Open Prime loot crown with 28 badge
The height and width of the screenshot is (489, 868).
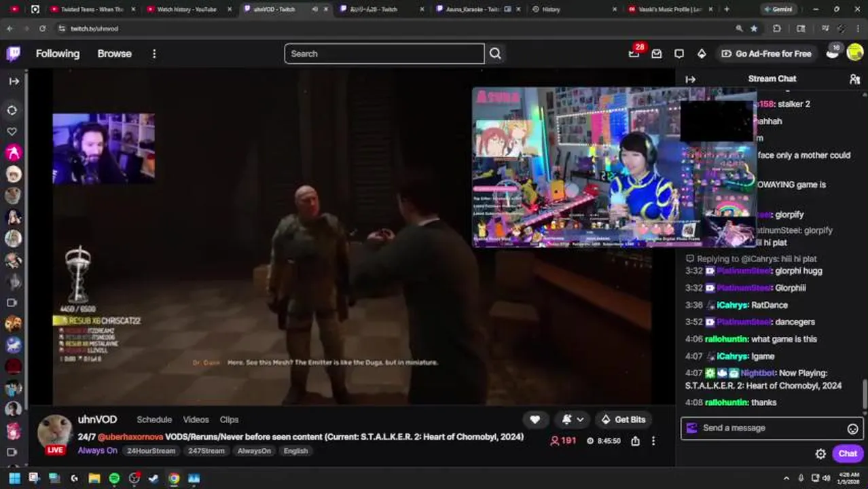(634, 54)
